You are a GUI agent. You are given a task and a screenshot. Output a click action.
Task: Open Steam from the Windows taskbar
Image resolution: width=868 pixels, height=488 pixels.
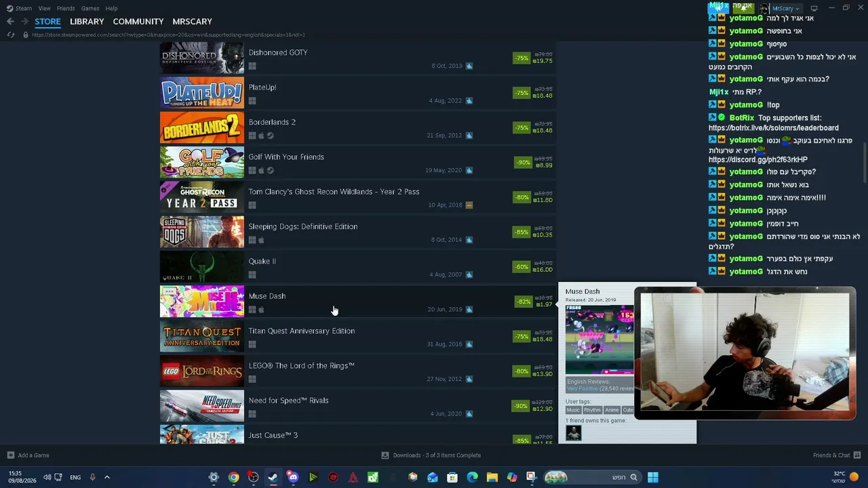(x=273, y=477)
